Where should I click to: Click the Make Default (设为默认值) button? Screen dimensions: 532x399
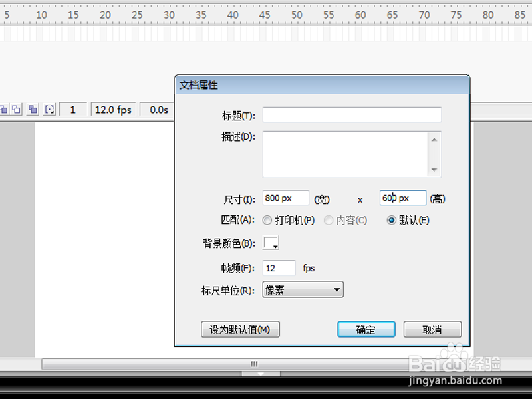point(240,329)
